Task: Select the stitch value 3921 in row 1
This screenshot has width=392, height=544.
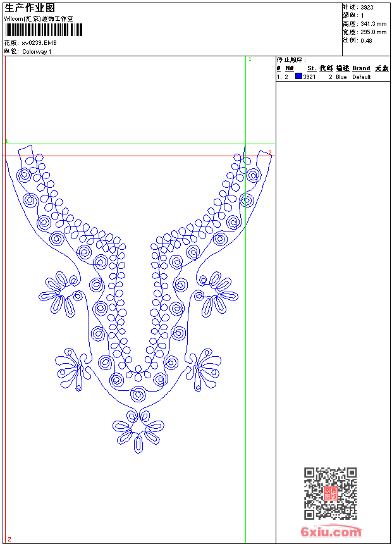Action: point(309,77)
